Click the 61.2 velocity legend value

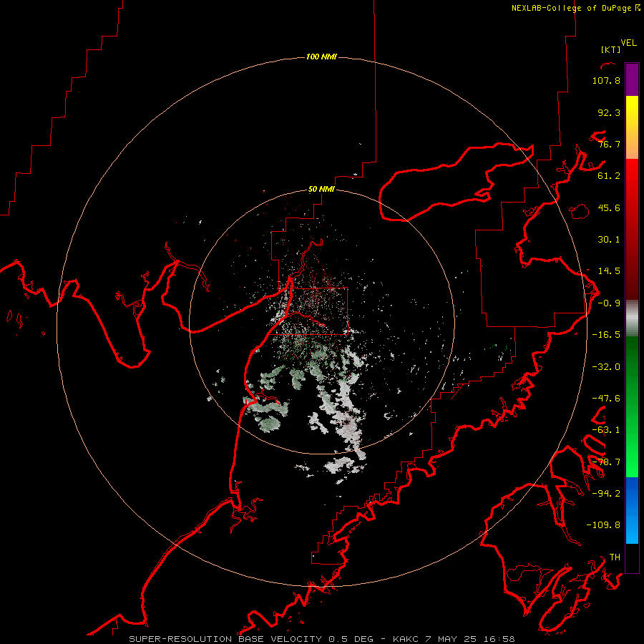[x=609, y=176]
